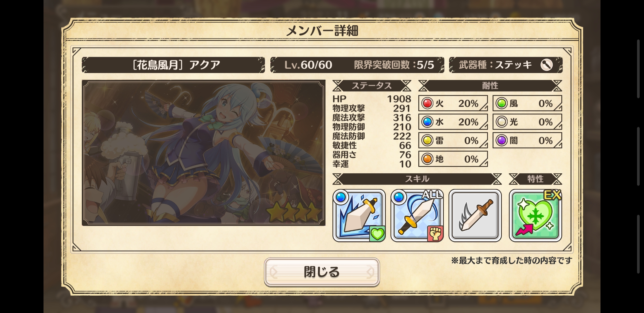Viewport: 644px width, 313px height.
Task: Tap the Aqua character illustration
Action: [204, 153]
